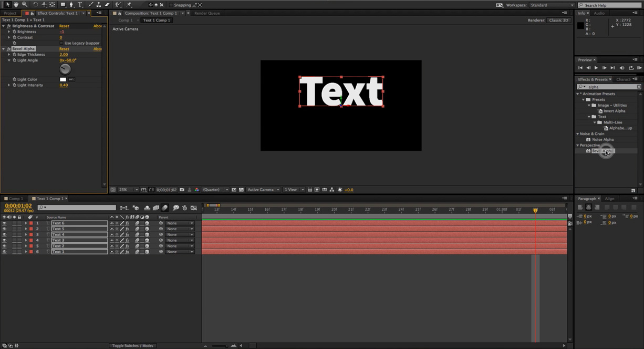
Task: Select the Brush tool
Action: click(90, 5)
